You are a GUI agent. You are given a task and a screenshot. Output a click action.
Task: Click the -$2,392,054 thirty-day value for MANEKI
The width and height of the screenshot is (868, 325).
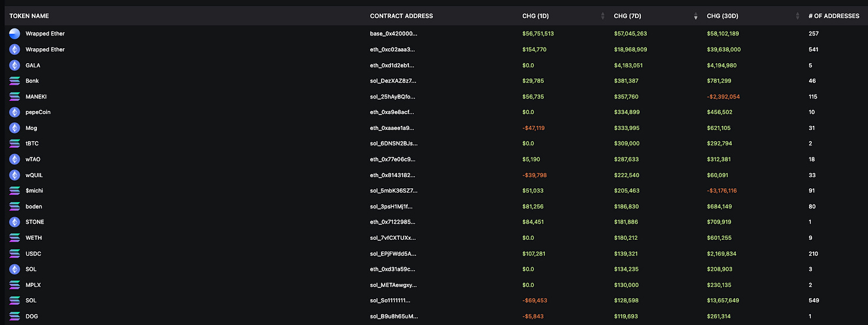coord(723,97)
